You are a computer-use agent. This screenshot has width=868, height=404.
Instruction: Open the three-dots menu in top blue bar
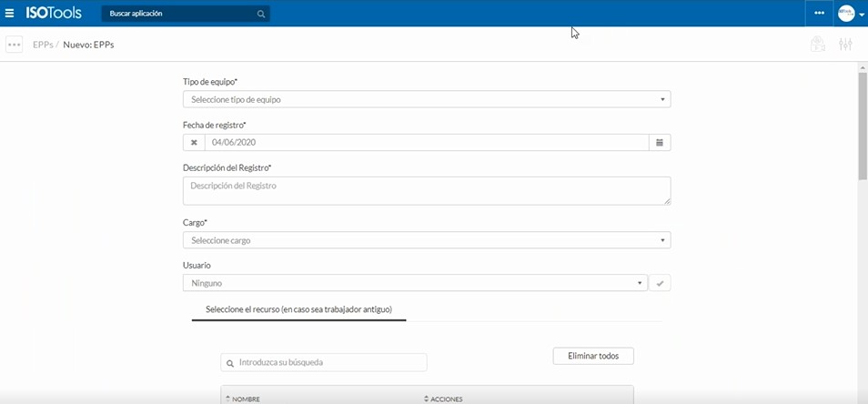pyautogui.click(x=819, y=14)
